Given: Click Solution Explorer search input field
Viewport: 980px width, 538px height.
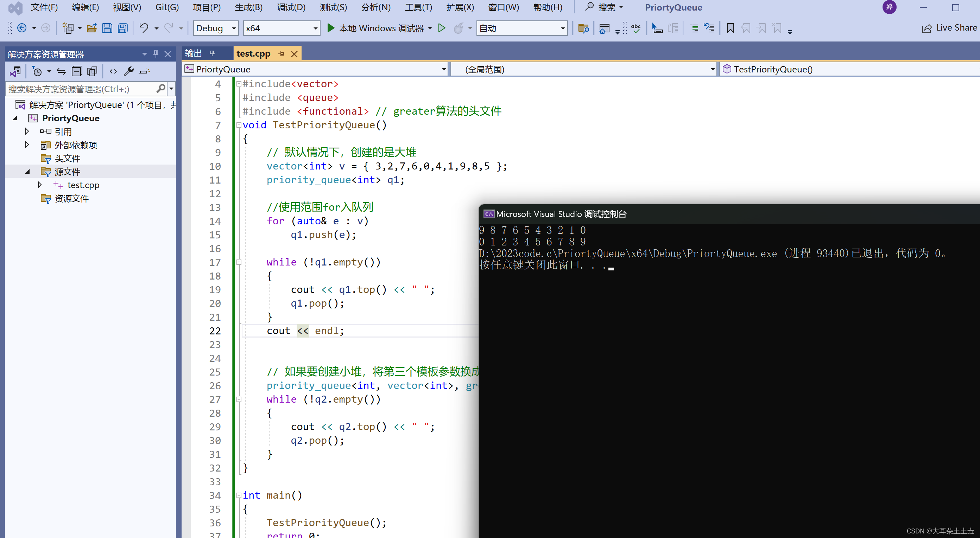Looking at the screenshot, I should pos(81,89).
